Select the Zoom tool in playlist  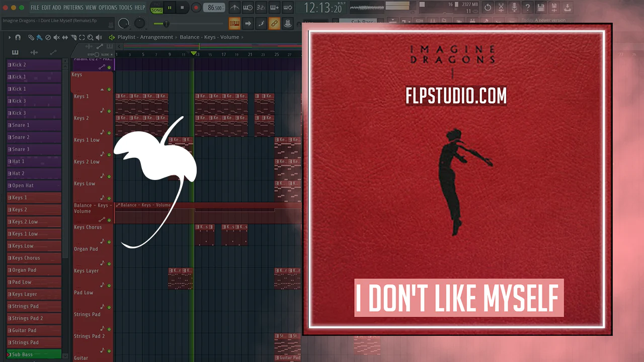(x=91, y=37)
